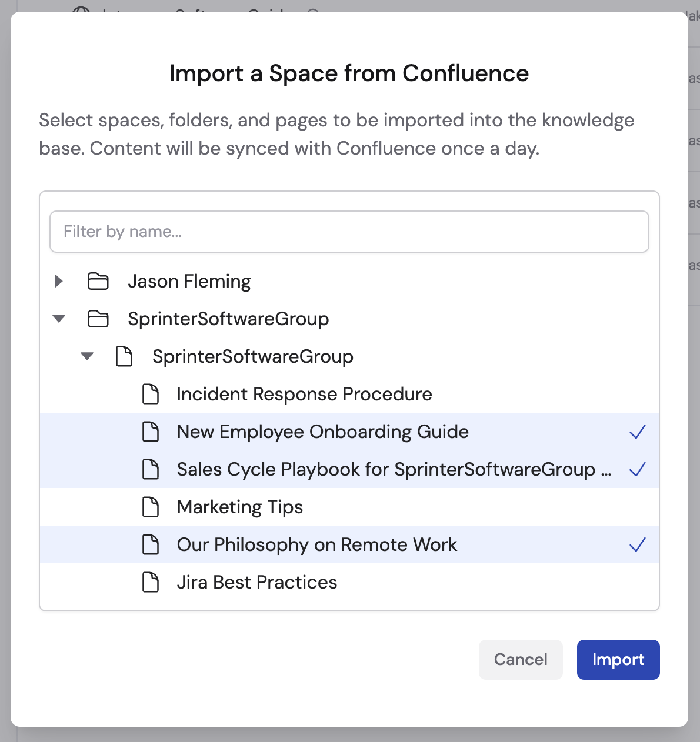Collapse the SprinterSoftwareGroup folder
700x742 pixels.
(58, 319)
